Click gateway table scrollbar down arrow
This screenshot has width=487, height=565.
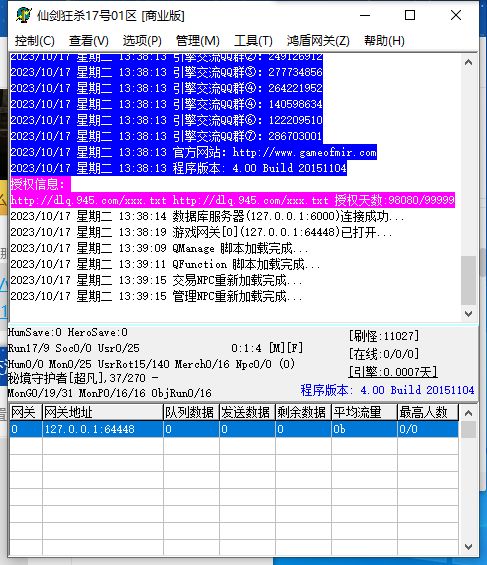pyautogui.click(x=468, y=547)
